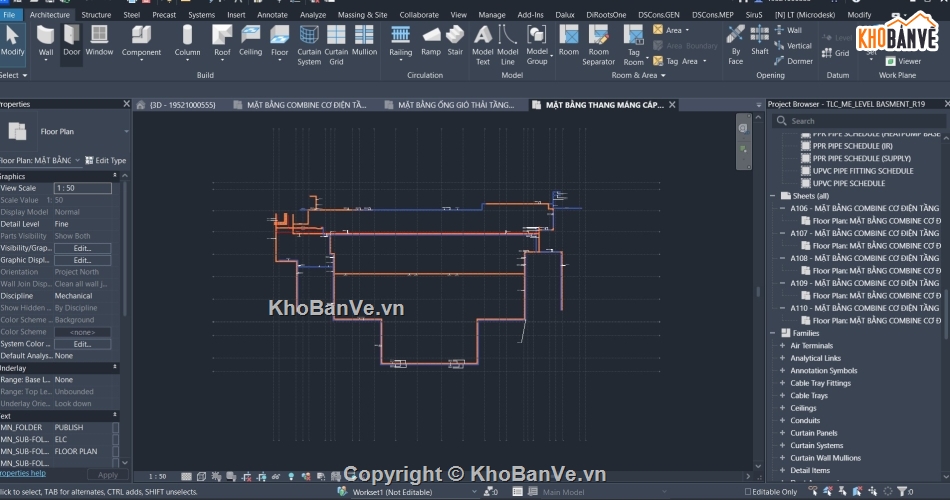Select the Room tool
Screen dimensions: 950x500
tap(568, 41)
